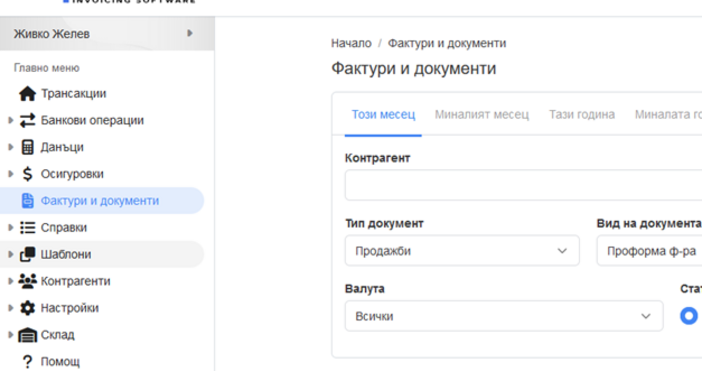Click the Главно меню heading text
The image size is (702, 371).
(47, 68)
